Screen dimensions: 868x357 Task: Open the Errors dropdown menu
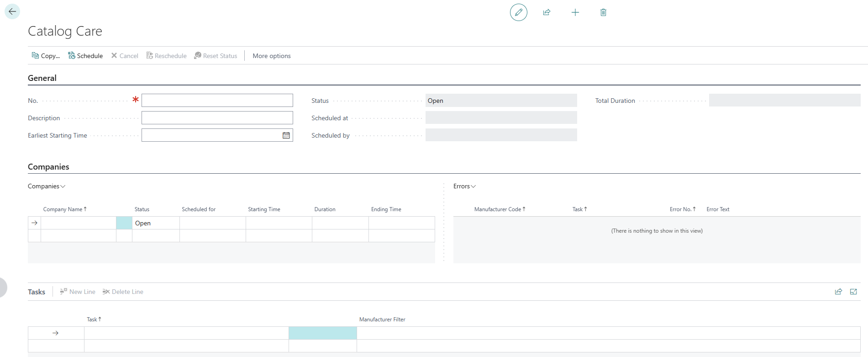point(464,186)
